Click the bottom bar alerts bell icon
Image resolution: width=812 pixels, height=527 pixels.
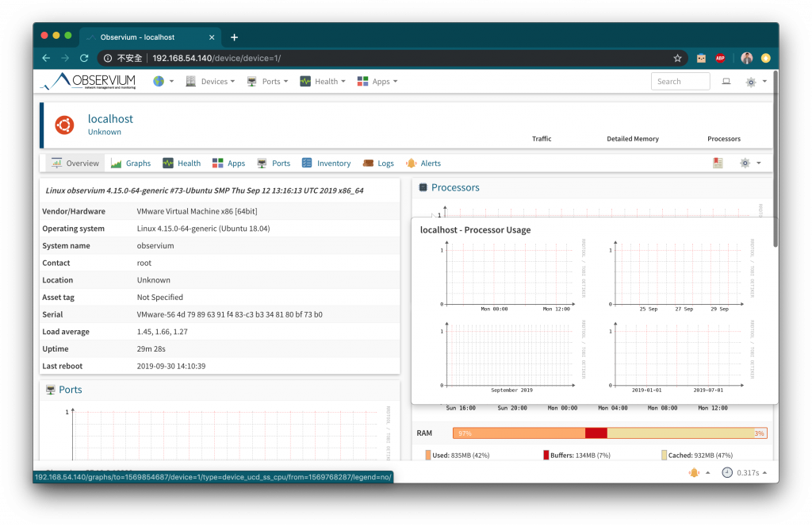(x=694, y=472)
